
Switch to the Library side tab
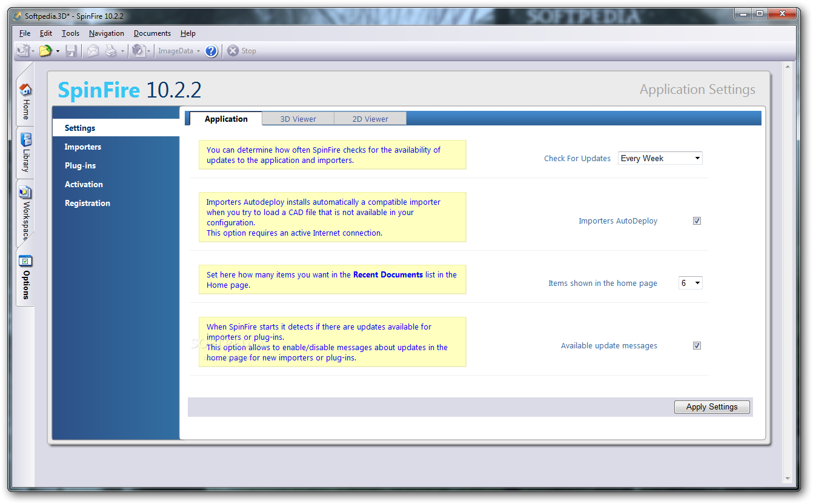[x=25, y=152]
